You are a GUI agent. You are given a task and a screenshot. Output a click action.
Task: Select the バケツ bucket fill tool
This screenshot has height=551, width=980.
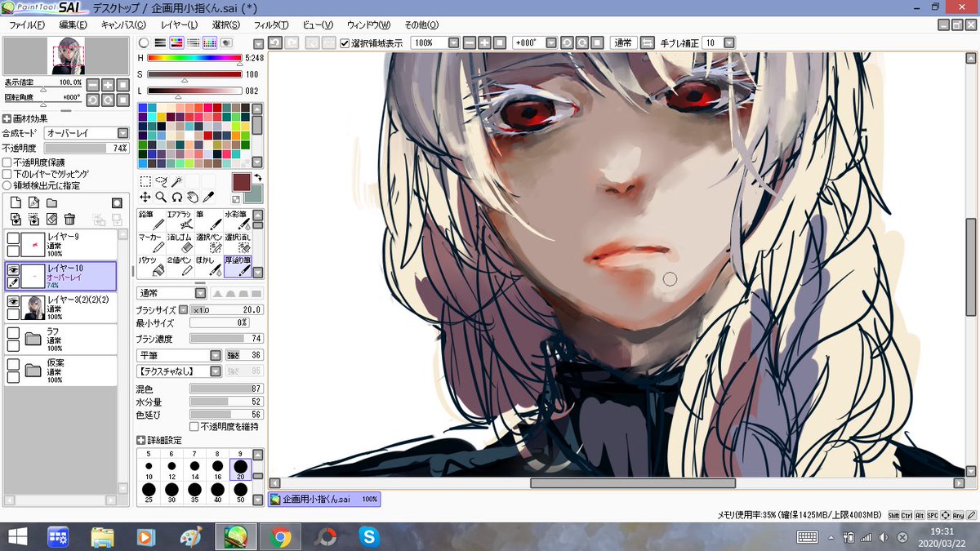click(152, 265)
